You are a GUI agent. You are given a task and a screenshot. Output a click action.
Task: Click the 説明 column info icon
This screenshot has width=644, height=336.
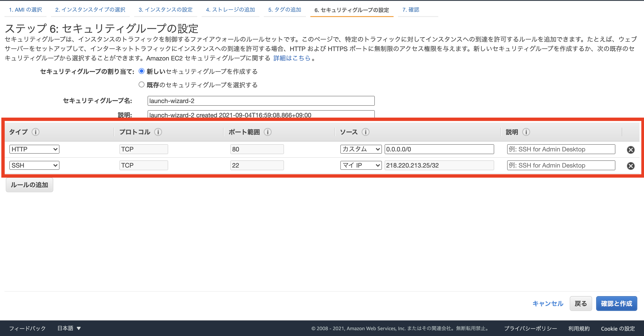[x=527, y=132]
